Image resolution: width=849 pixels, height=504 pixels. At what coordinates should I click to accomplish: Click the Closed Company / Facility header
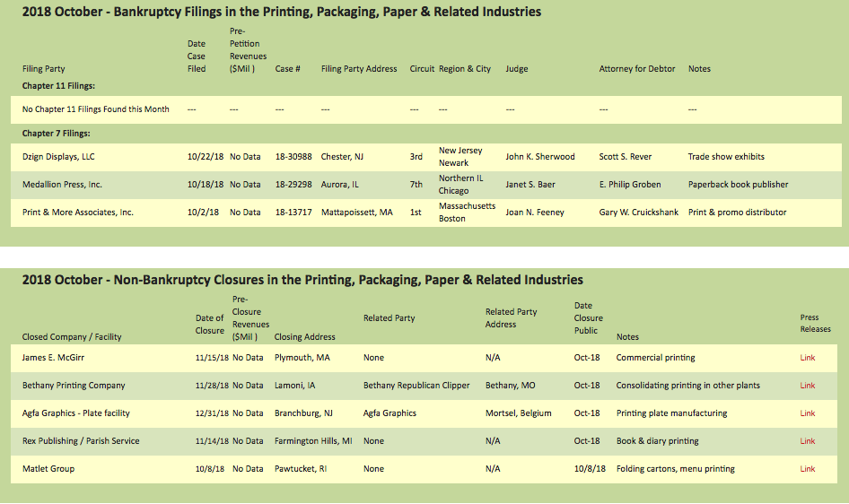click(x=72, y=337)
